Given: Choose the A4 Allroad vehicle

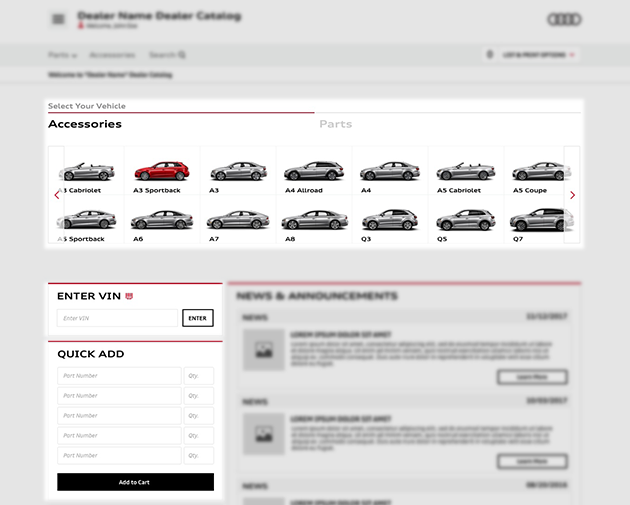Looking at the screenshot, I should [314, 171].
